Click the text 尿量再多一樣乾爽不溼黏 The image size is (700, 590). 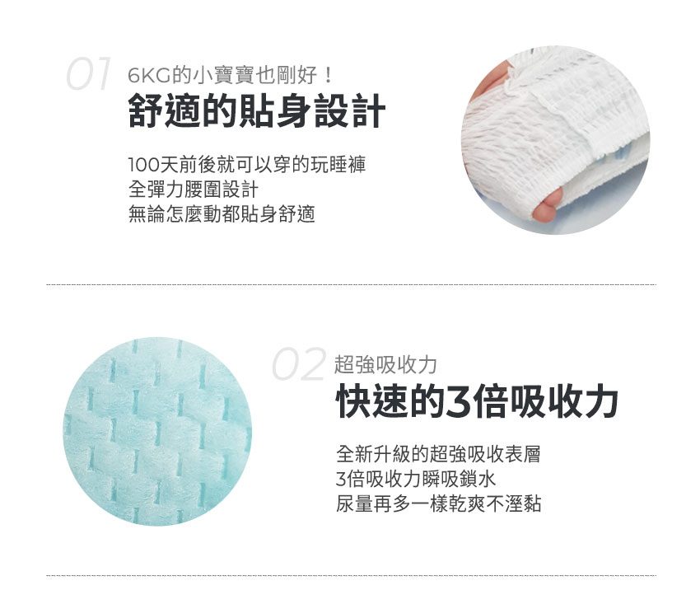coord(438,503)
